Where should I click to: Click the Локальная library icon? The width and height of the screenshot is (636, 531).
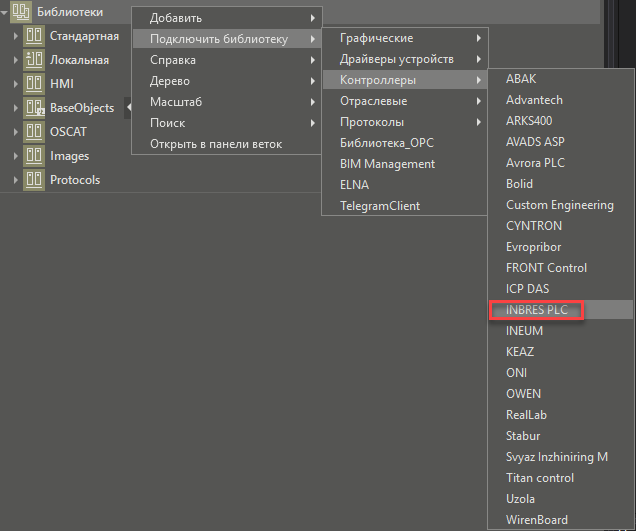(x=34, y=60)
